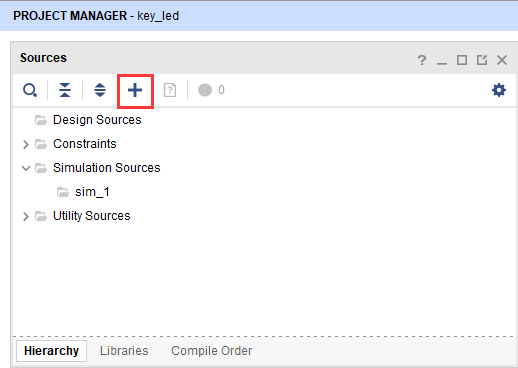The image size is (518, 368).
Task: Open the Sources panel settings gear
Action: pyautogui.click(x=499, y=90)
